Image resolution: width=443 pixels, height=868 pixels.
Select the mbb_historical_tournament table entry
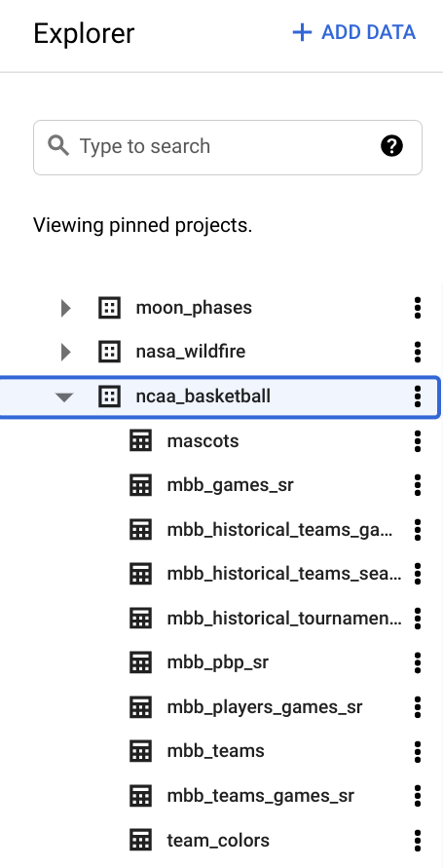tap(285, 618)
